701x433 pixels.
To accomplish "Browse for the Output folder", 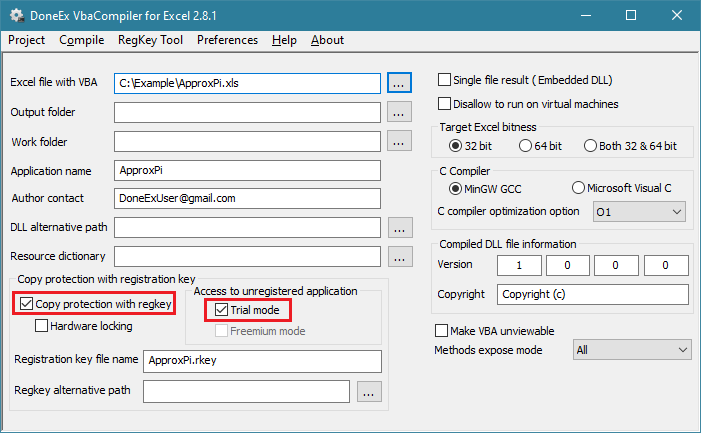I will click(399, 112).
